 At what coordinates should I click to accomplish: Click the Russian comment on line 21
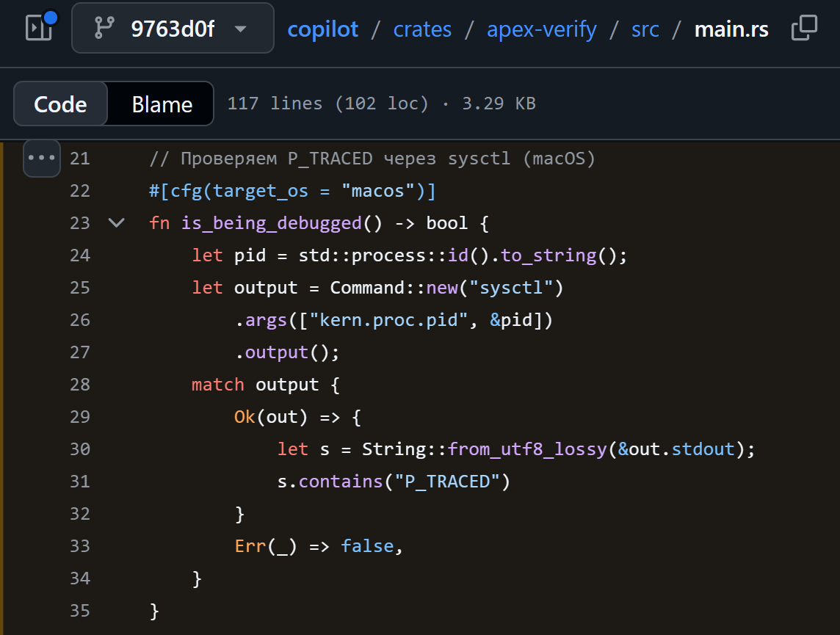click(x=372, y=159)
